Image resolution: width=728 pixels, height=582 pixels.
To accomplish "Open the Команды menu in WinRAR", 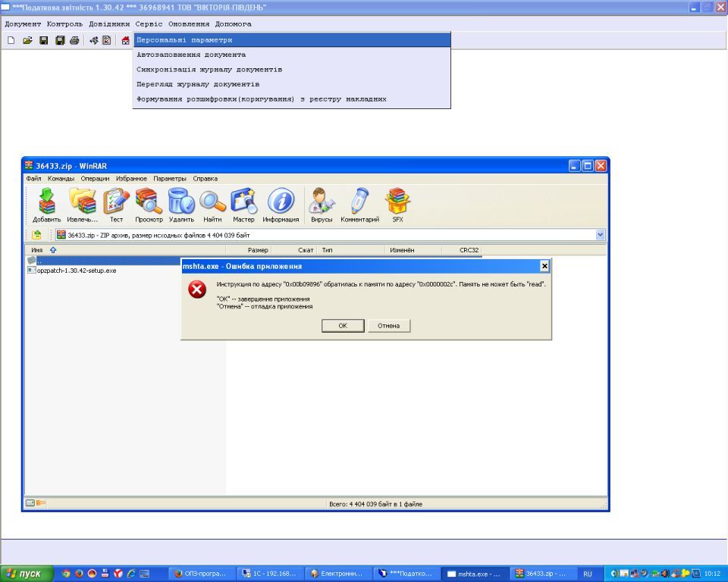I will (61, 179).
